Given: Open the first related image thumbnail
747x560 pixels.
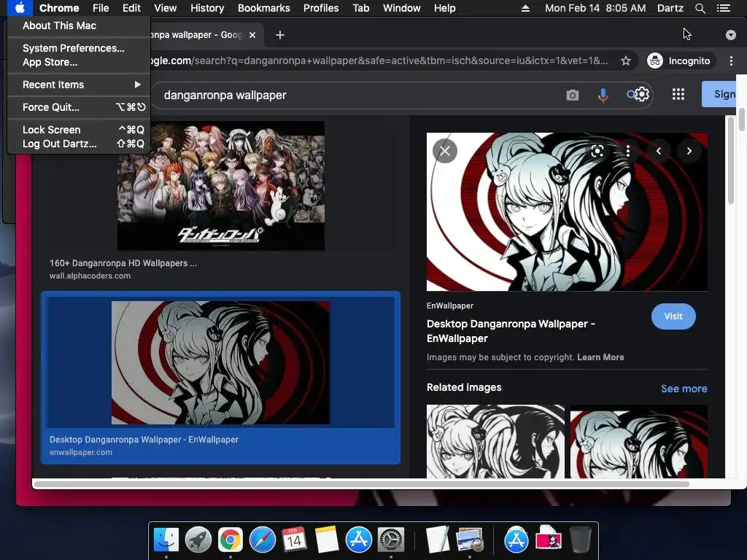Looking at the screenshot, I should coord(495,441).
